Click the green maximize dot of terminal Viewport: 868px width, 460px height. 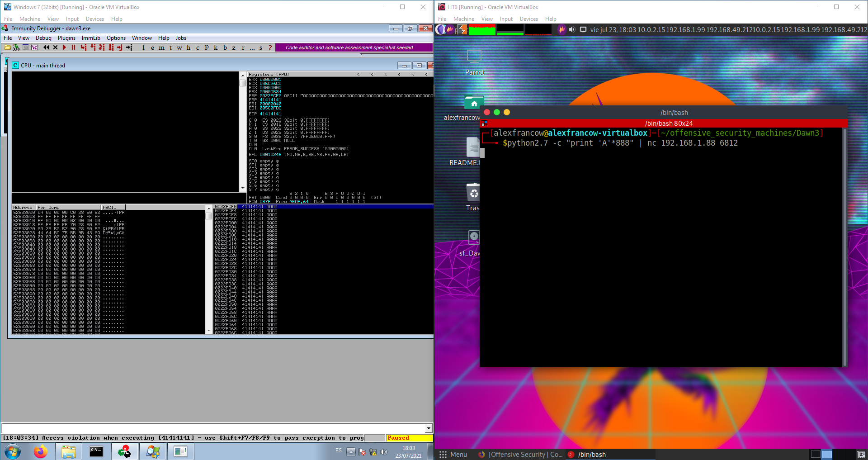point(497,112)
